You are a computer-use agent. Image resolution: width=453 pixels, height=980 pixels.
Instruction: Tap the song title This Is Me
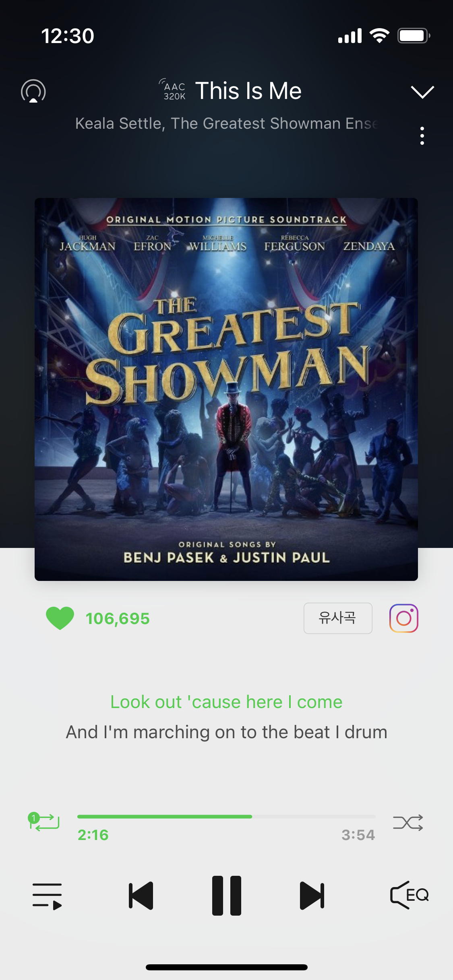[248, 91]
